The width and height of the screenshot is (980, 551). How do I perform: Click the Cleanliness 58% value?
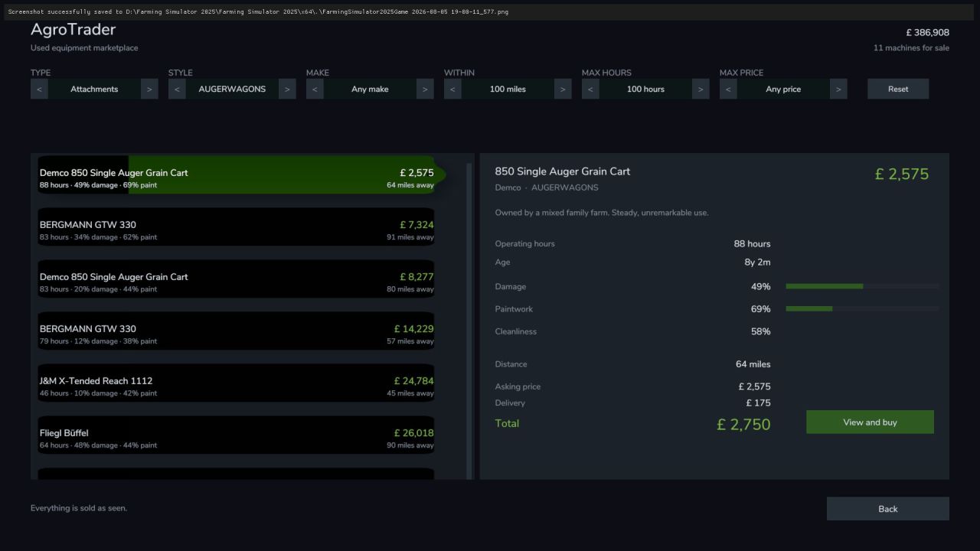[760, 331]
